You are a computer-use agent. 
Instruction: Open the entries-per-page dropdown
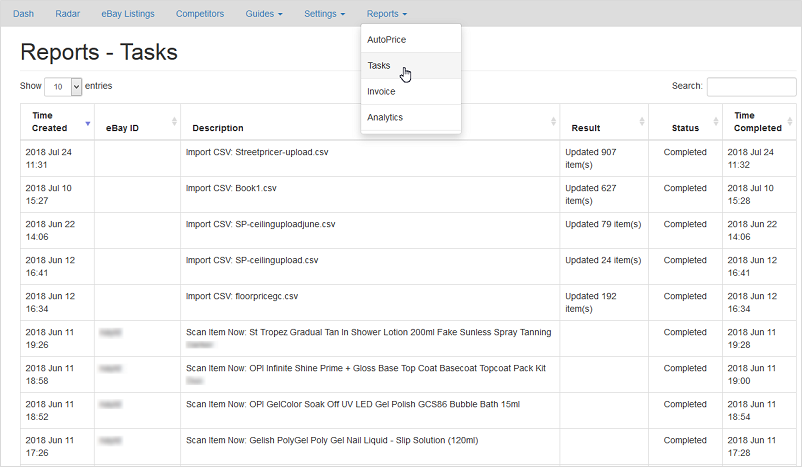[63, 87]
